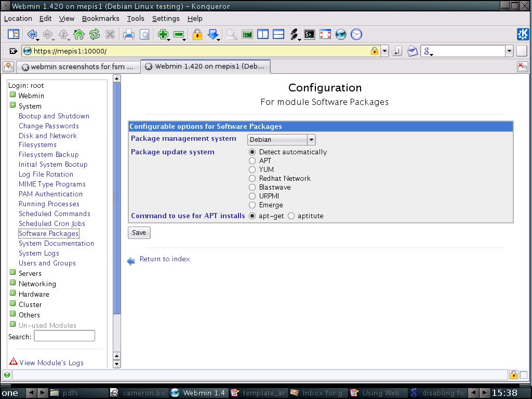
Task: Open Scheduled Cron Jobs module
Action: point(52,223)
